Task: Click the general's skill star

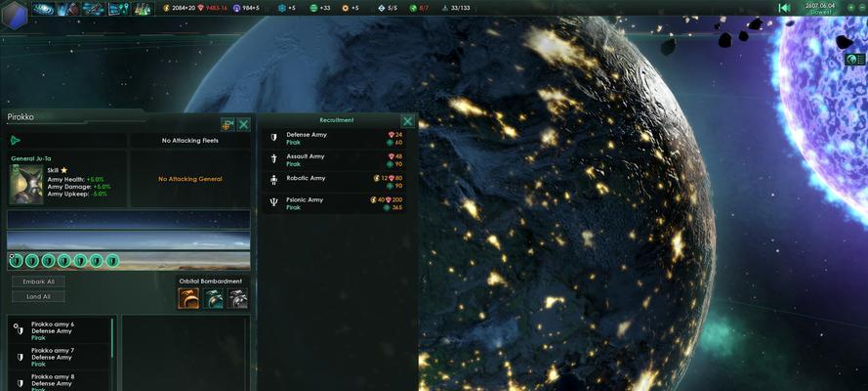Action: tap(64, 171)
